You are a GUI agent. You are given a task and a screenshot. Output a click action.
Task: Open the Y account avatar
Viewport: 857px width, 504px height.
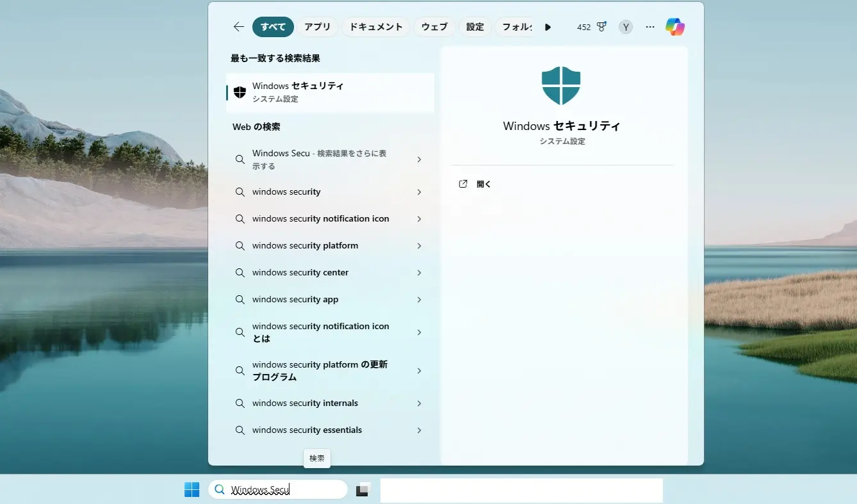[x=626, y=27]
